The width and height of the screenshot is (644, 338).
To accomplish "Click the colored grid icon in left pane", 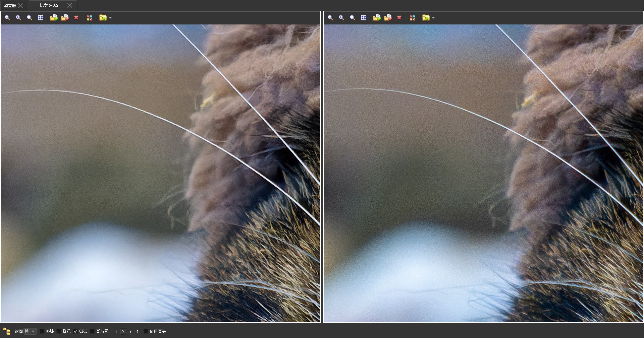I will pyautogui.click(x=90, y=18).
